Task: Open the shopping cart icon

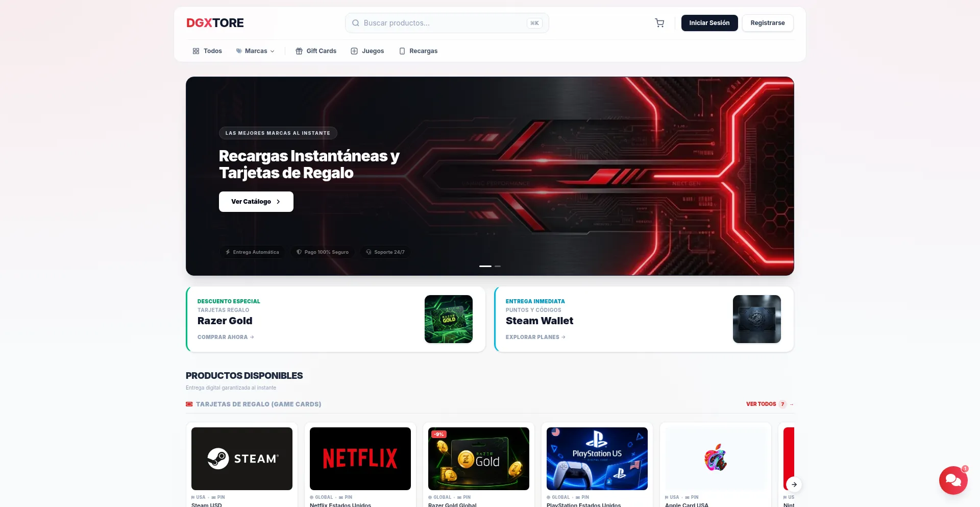Action: [659, 23]
